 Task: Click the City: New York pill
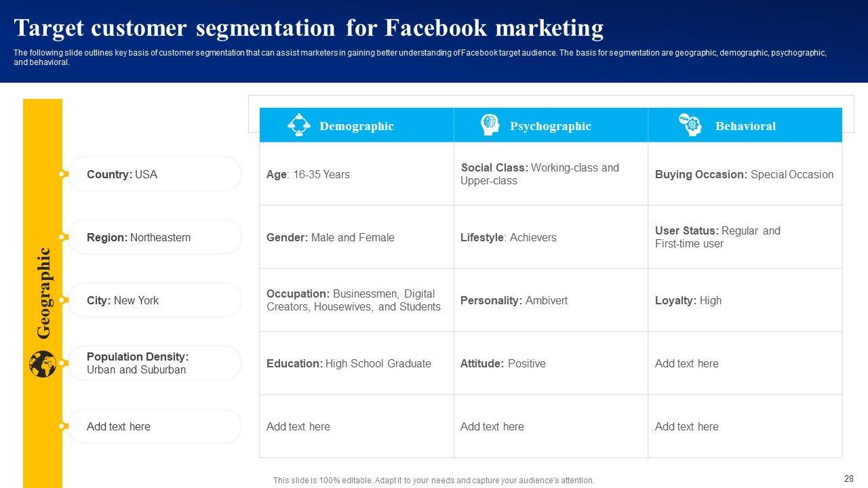[x=155, y=300]
